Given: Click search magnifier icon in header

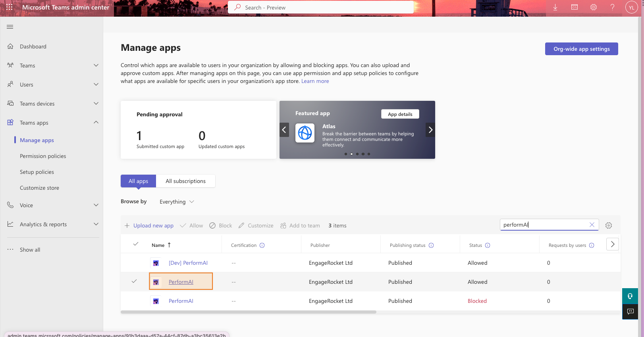Looking at the screenshot, I should tap(237, 7).
